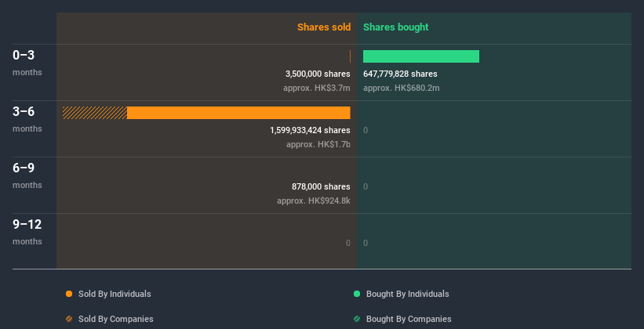Click the 3–6 months row label

pyautogui.click(x=27, y=119)
